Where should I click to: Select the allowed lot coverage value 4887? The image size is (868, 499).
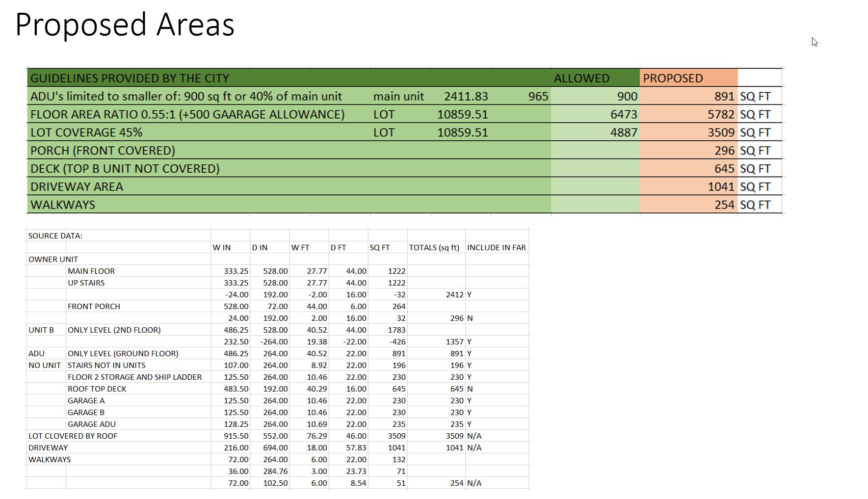point(623,132)
